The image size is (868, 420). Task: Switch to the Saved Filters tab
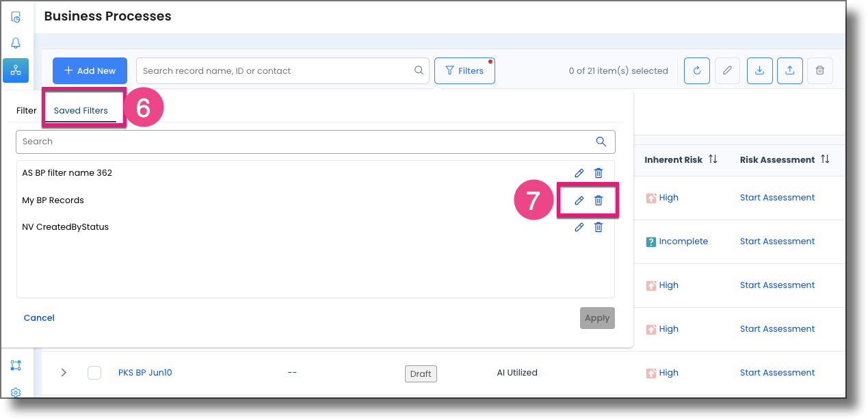coord(81,111)
